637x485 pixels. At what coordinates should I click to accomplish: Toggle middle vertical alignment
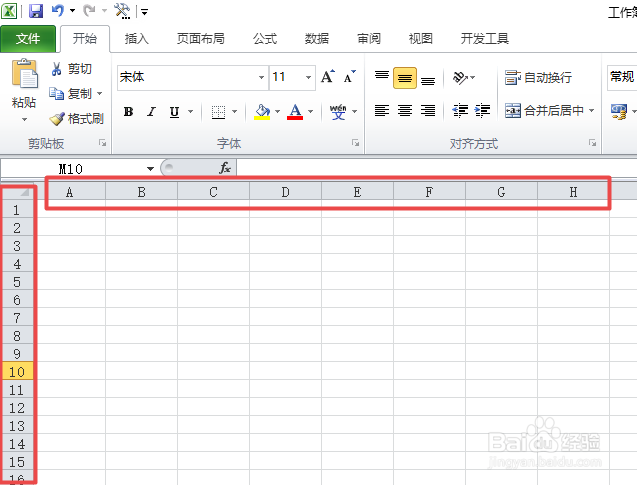[x=405, y=78]
